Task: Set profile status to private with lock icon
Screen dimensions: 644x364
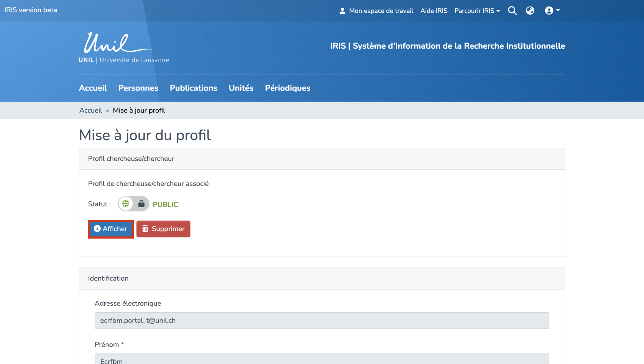Action: [141, 204]
